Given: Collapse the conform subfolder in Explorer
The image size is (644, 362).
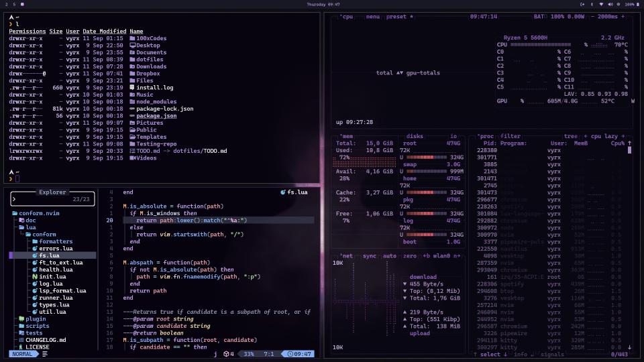Looking at the screenshot, I should 41,235.
